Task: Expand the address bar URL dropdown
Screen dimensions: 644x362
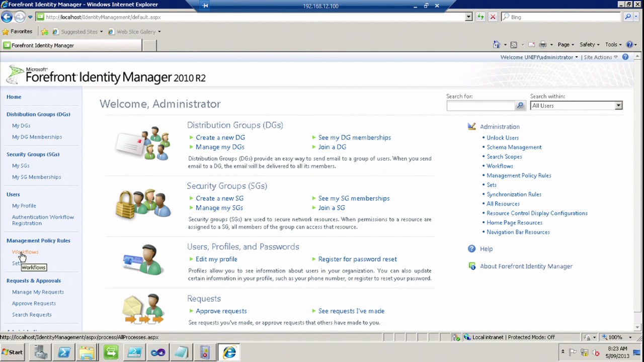Action: (468, 17)
